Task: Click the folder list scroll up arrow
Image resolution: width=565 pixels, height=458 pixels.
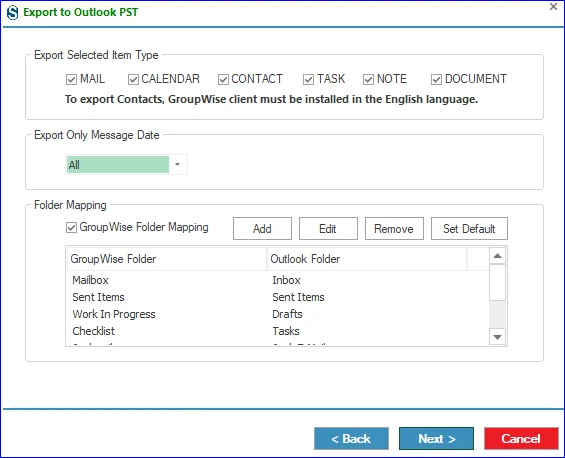Action: tap(498, 256)
